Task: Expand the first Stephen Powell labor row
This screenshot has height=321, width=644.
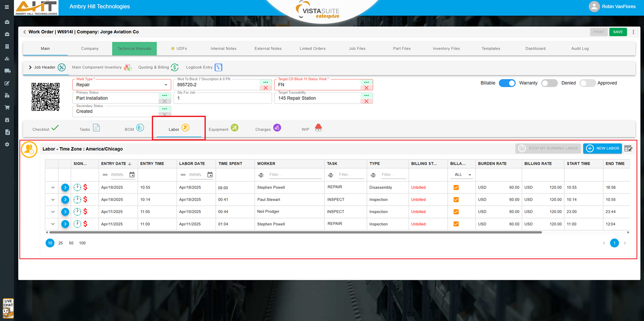Action: tap(53, 188)
